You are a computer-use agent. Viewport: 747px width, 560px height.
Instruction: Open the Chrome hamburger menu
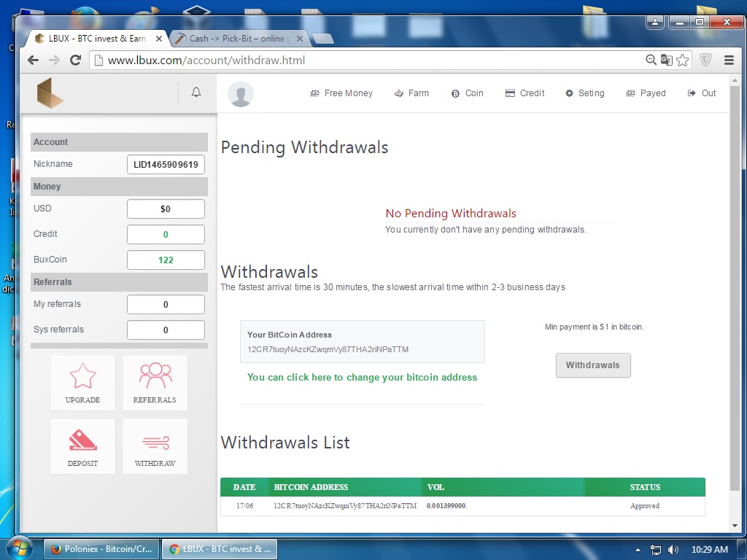[x=729, y=60]
